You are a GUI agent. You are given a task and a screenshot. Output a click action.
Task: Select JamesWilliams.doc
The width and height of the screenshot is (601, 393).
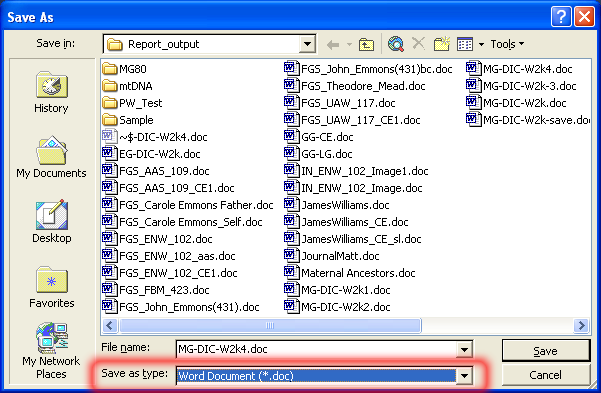click(x=337, y=205)
